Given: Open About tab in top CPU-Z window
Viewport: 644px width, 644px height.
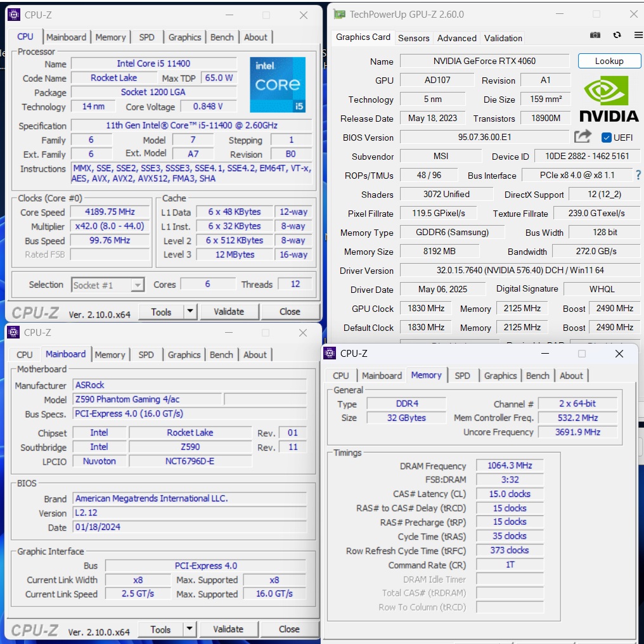Looking at the screenshot, I should coord(255,37).
